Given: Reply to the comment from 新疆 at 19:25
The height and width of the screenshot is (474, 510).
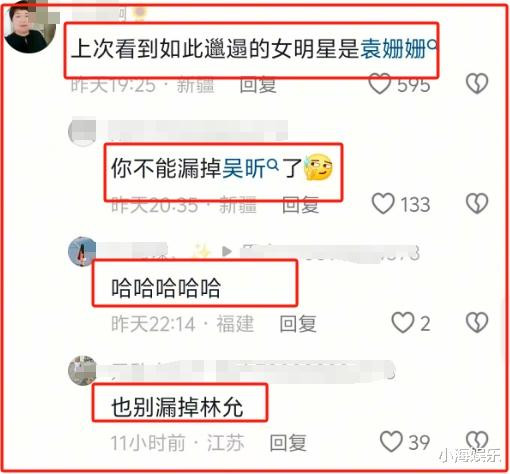Looking at the screenshot, I should [x=258, y=85].
